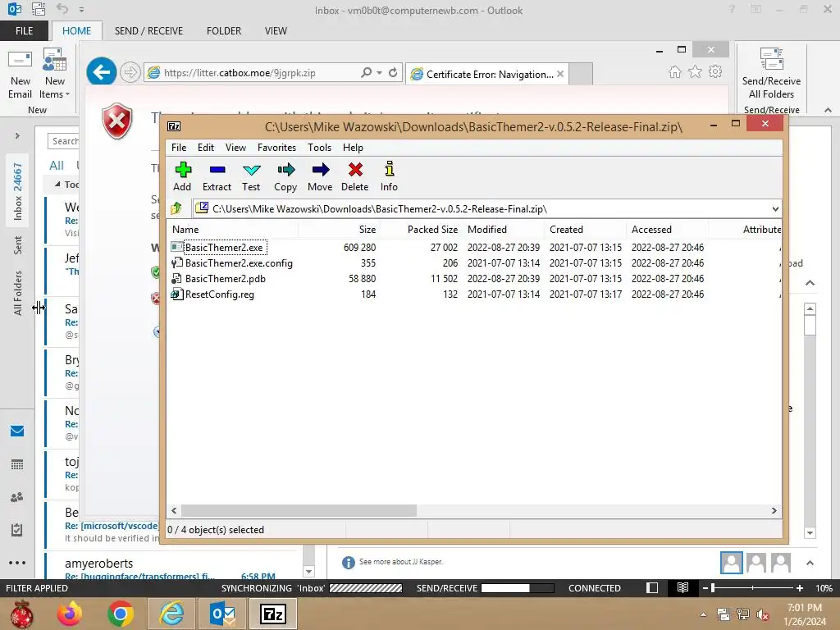Select the Certificate Error tab in IE

[486, 74]
